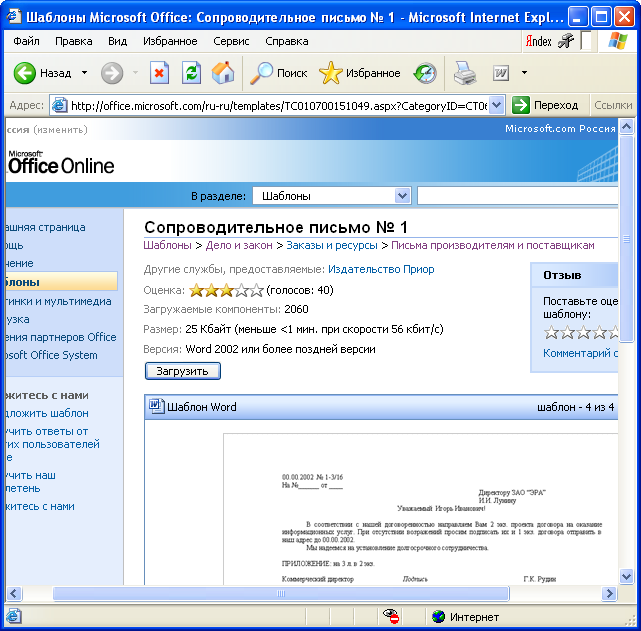Rate the template with the third empty star
This screenshot has height=631, width=641.
583,332
